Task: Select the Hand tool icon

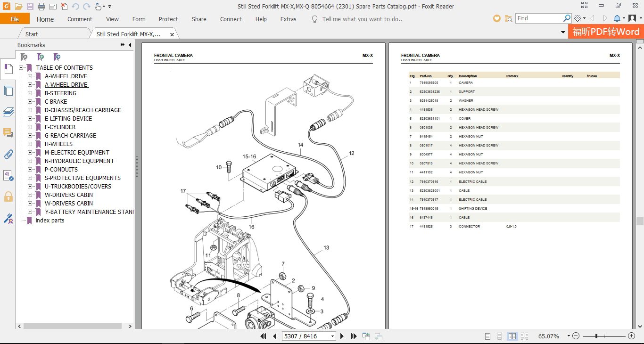Action: (x=98, y=7)
